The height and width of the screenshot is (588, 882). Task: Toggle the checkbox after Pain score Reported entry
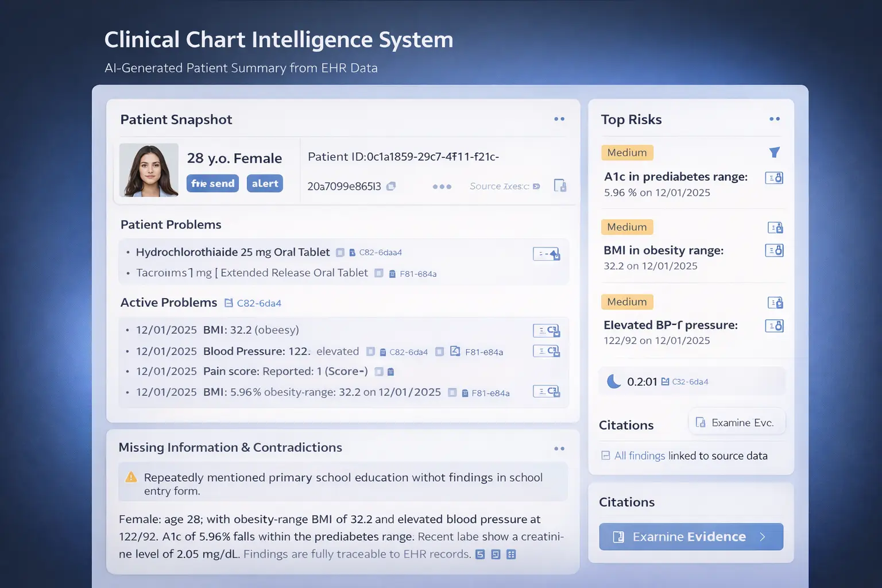pyautogui.click(x=378, y=372)
